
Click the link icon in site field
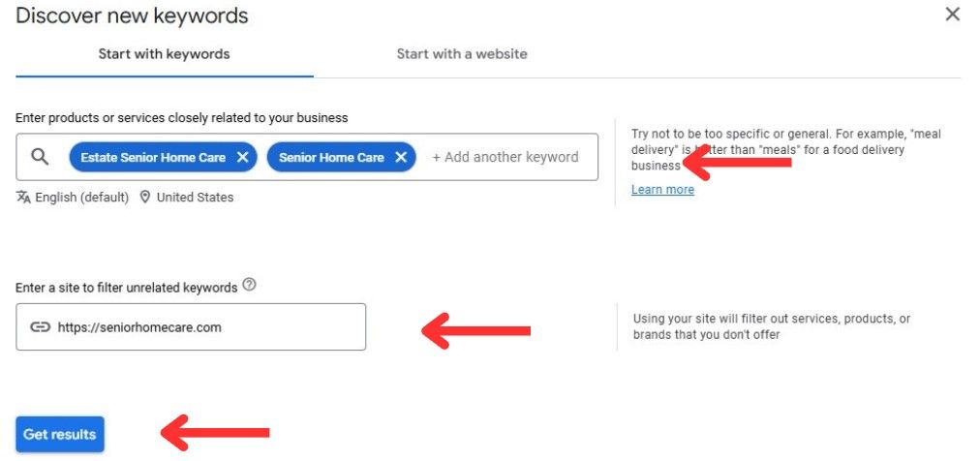pos(40,327)
